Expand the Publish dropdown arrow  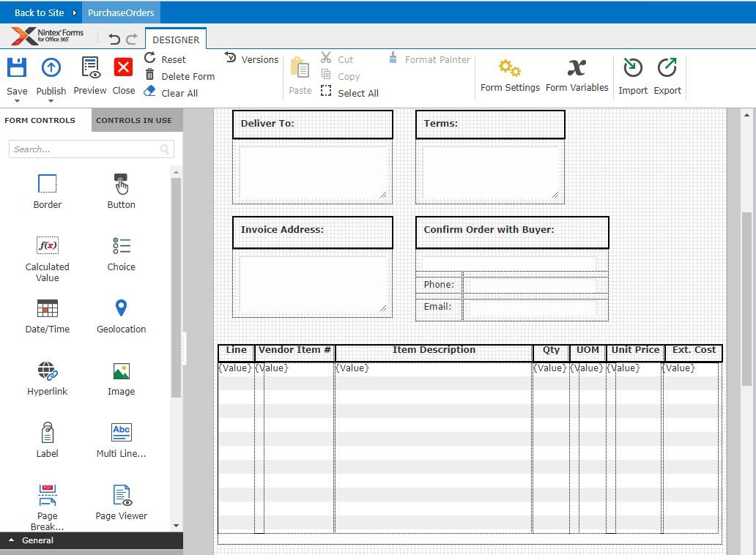pyautogui.click(x=51, y=101)
